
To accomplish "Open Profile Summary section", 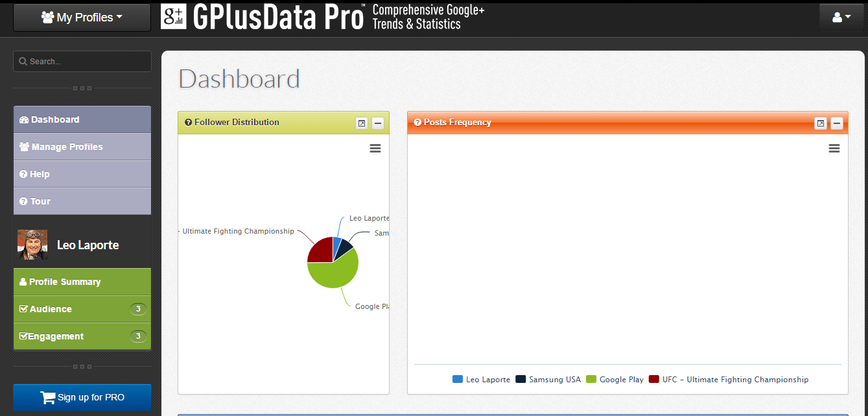I will pyautogui.click(x=82, y=282).
